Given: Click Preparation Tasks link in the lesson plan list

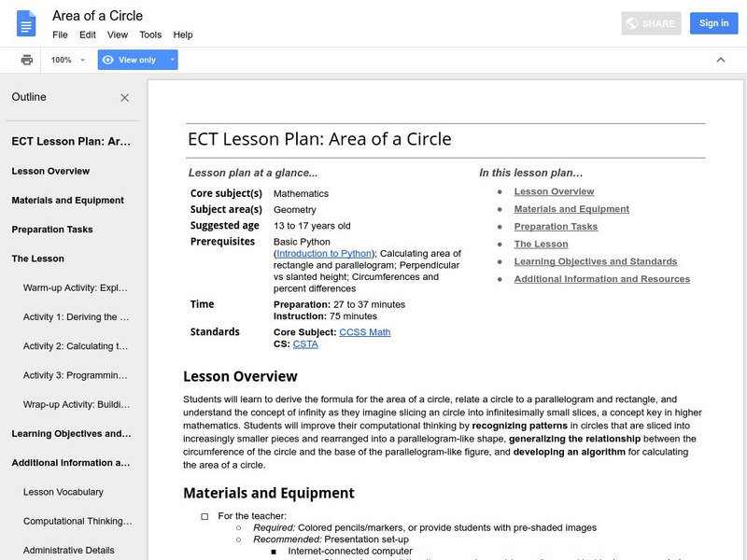Looking at the screenshot, I should point(556,227).
